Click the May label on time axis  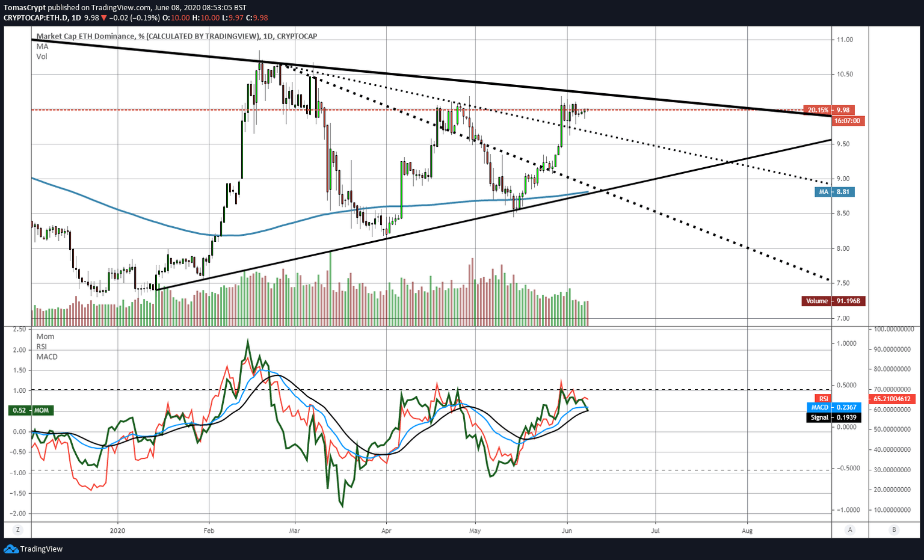click(475, 531)
